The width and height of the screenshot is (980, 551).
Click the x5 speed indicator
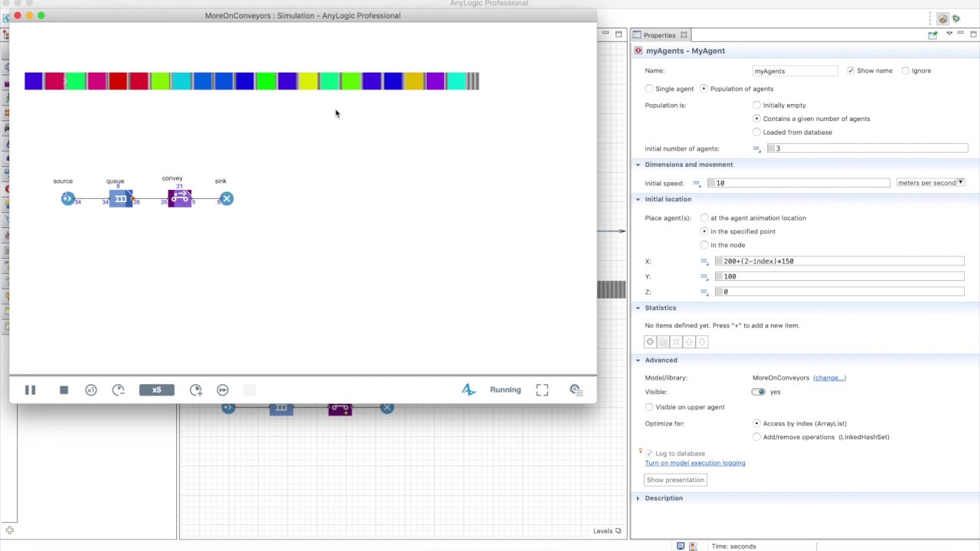pyautogui.click(x=157, y=390)
